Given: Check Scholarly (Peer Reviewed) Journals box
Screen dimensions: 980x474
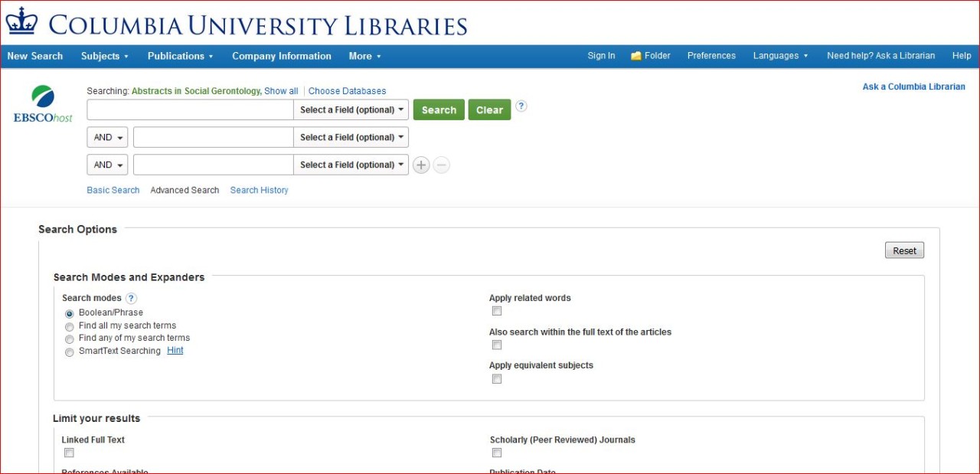Looking at the screenshot, I should click(497, 453).
